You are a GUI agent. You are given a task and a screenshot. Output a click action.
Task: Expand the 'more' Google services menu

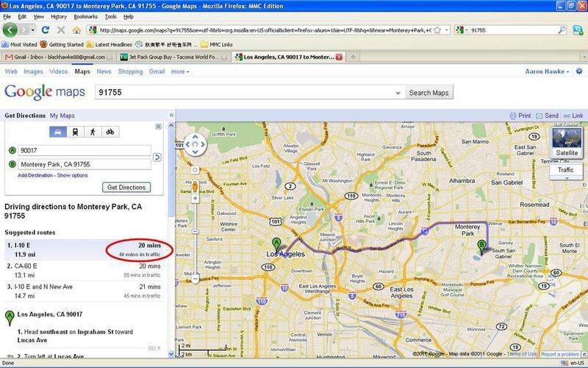[x=180, y=71]
